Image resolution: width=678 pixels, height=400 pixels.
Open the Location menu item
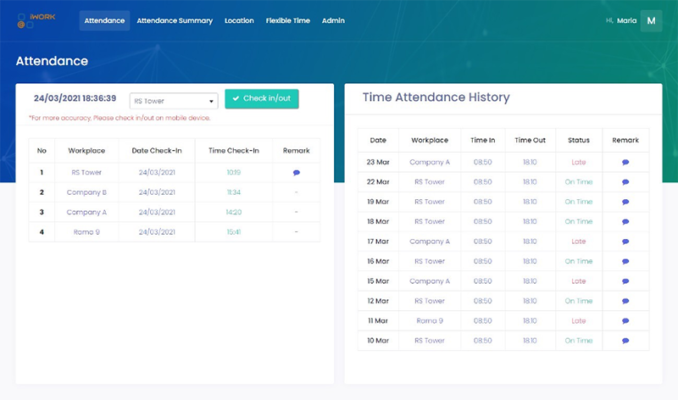coord(239,20)
